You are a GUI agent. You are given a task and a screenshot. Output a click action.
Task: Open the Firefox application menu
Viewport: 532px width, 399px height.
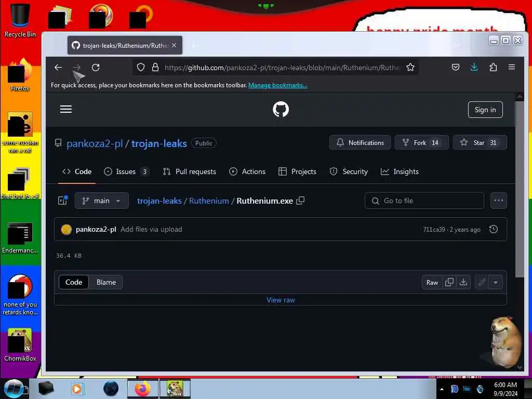[512, 67]
